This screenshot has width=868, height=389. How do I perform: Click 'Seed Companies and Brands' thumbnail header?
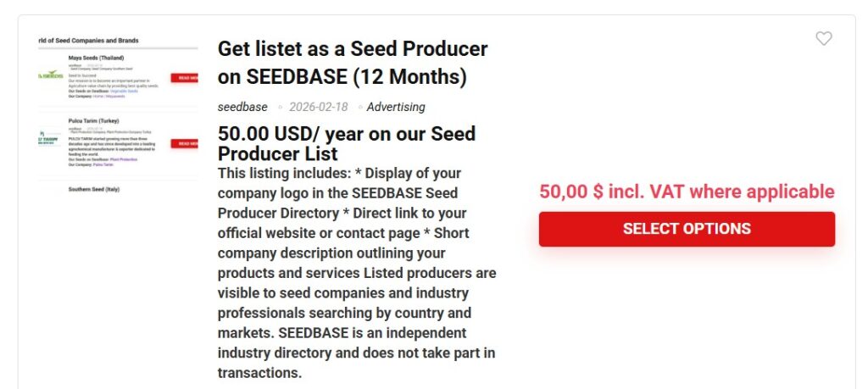(x=88, y=40)
